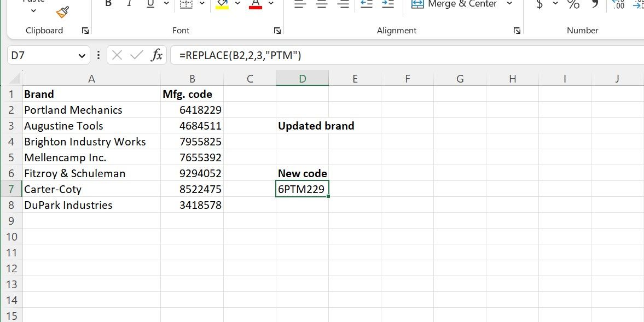Select Brighton Industry Works cell
Image resolution: width=644 pixels, height=322 pixels.
[91, 142]
